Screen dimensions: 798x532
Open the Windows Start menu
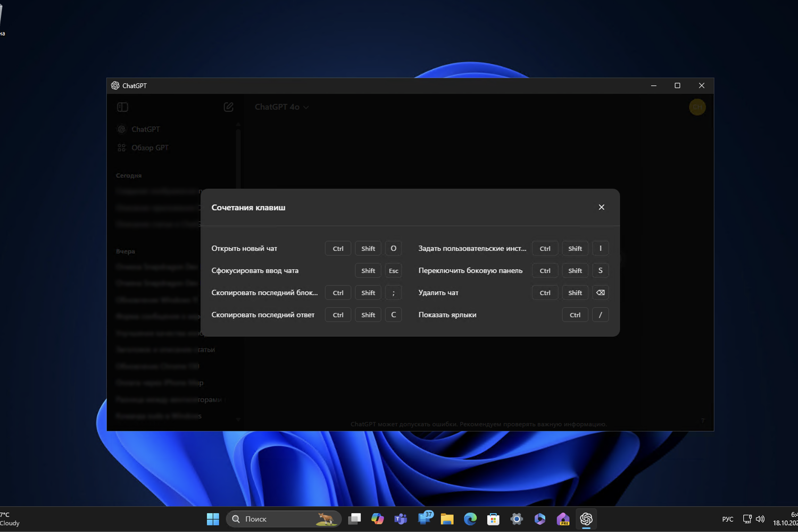point(213,519)
